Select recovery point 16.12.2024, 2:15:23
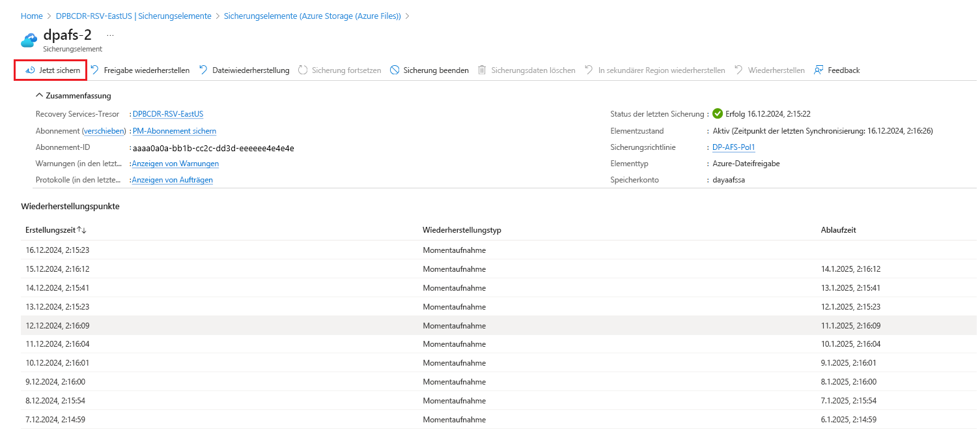Image resolution: width=980 pixels, height=438 pixels. click(x=499, y=250)
